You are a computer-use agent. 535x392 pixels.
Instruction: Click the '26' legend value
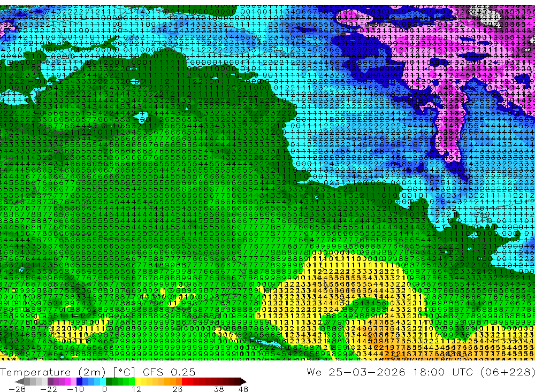(x=178, y=389)
